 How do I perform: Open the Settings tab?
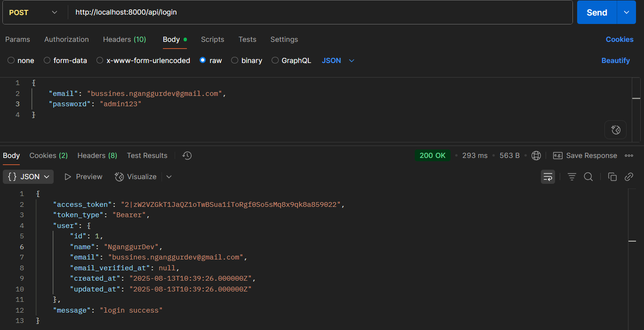284,39
